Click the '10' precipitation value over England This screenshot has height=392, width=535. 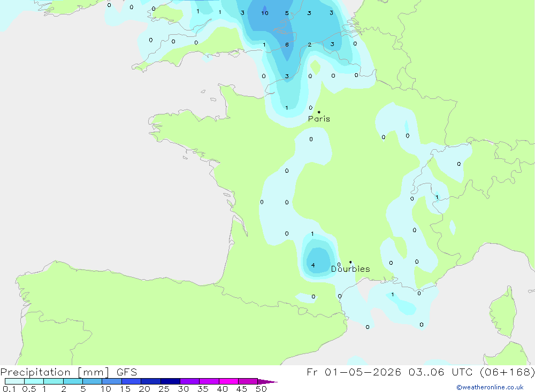coord(265,13)
